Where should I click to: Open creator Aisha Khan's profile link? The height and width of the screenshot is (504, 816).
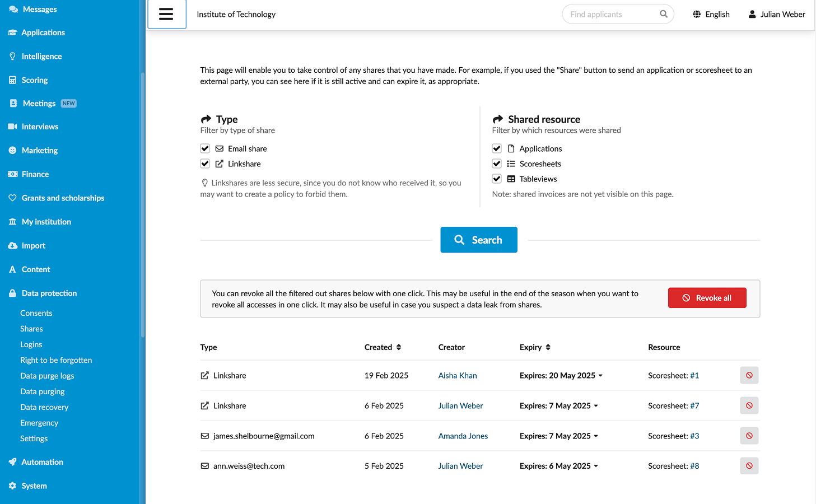pyautogui.click(x=458, y=375)
